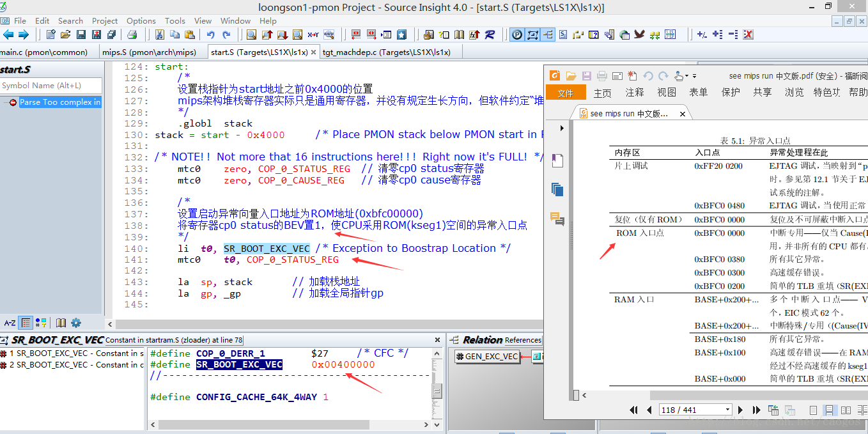Click the GEN_EXC_VEC node in Relation window
The height and width of the screenshot is (434, 868).
point(488,356)
